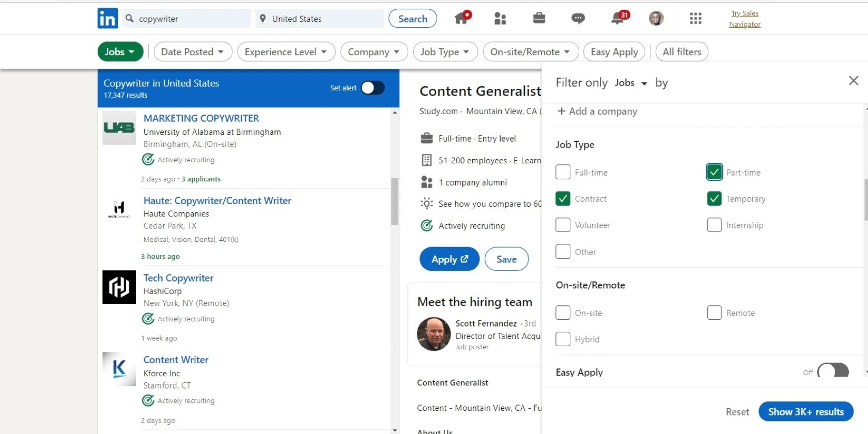This screenshot has width=868, height=434.
Task: Check the Internship job type
Action: pos(714,225)
